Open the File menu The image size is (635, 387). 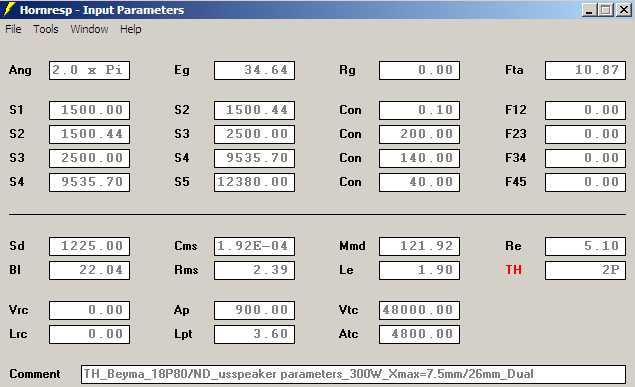point(13,29)
